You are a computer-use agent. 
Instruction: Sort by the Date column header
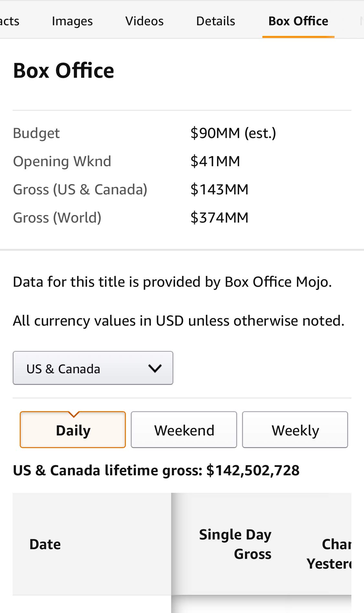(x=45, y=544)
